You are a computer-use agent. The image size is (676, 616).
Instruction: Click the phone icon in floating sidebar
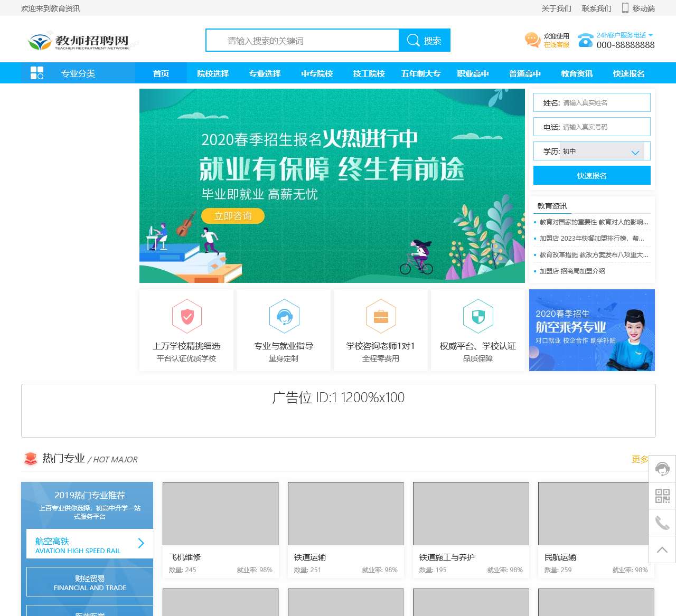point(662,523)
